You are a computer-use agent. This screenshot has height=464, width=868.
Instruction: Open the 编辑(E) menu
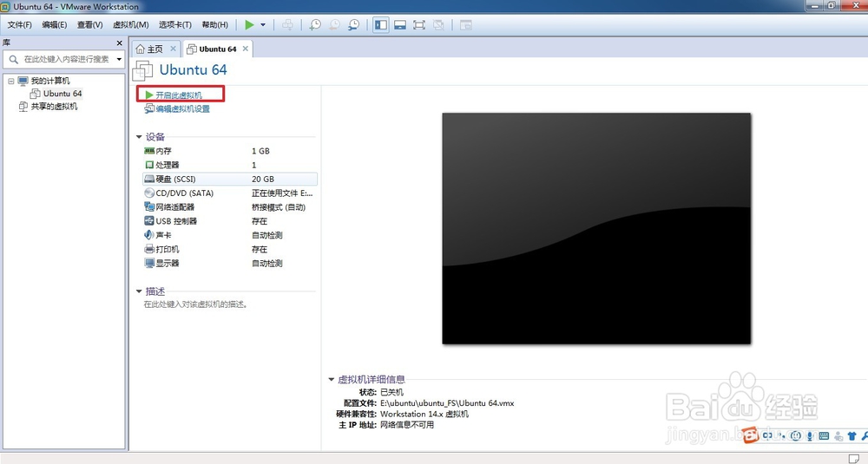pyautogui.click(x=54, y=25)
